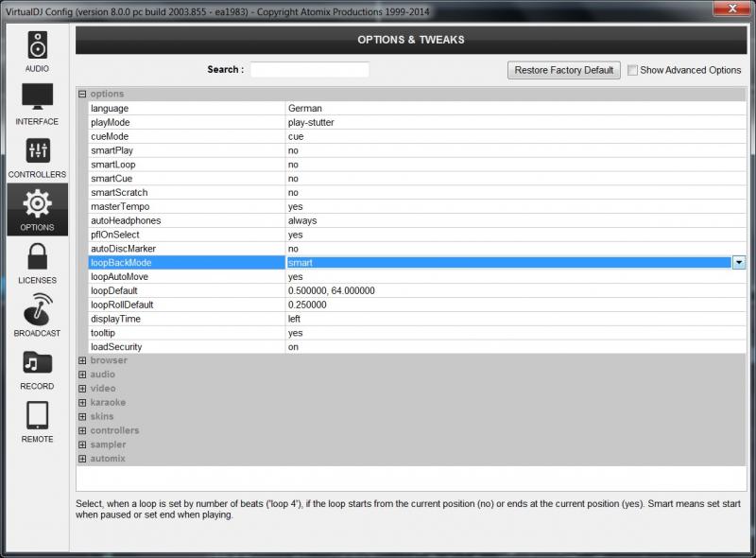Select the loopRollDefault option
Image resolution: width=756 pixels, height=558 pixels.
pos(417,305)
